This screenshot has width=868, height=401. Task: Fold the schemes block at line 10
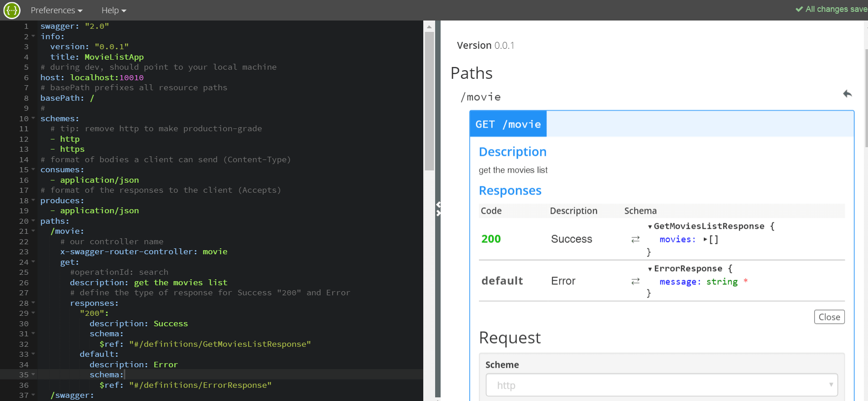pyautogui.click(x=33, y=118)
